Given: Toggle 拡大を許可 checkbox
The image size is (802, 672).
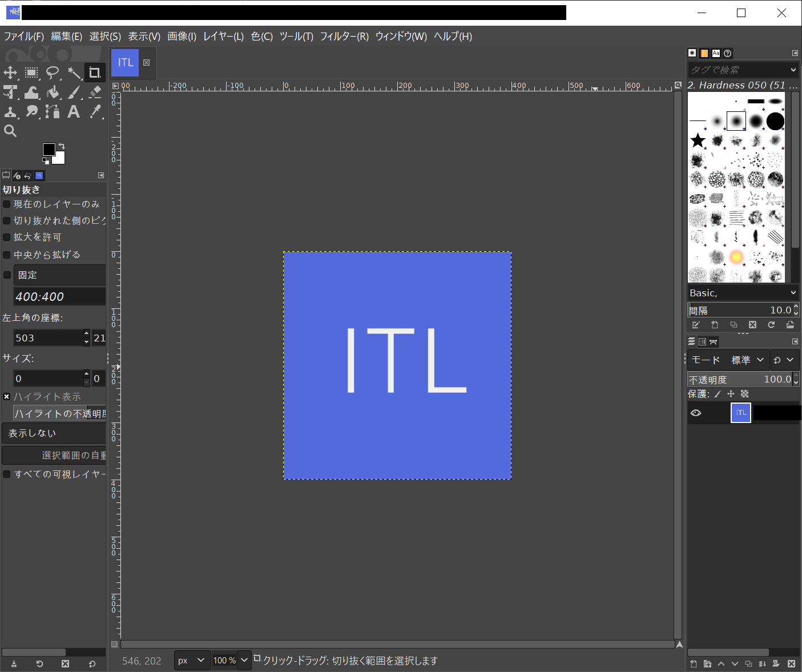Looking at the screenshot, I should point(7,237).
